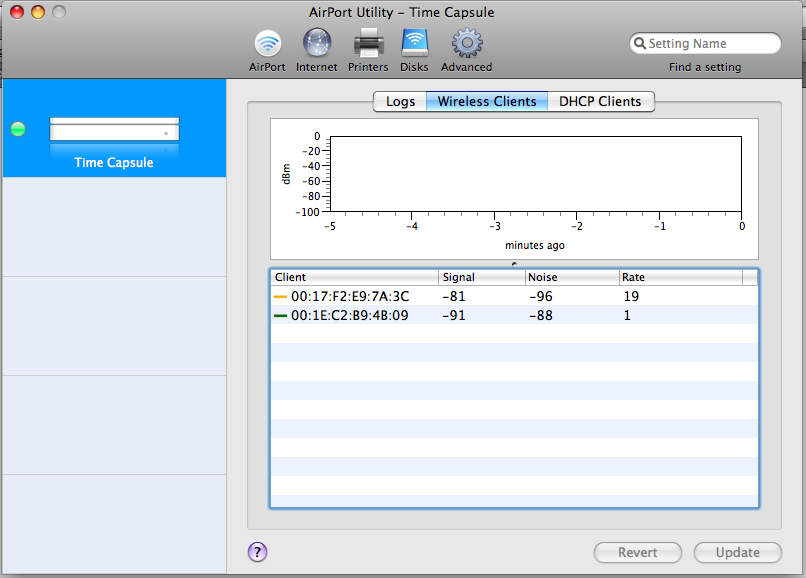This screenshot has width=806, height=578.
Task: Open the Advanced gear icon
Action: click(467, 43)
